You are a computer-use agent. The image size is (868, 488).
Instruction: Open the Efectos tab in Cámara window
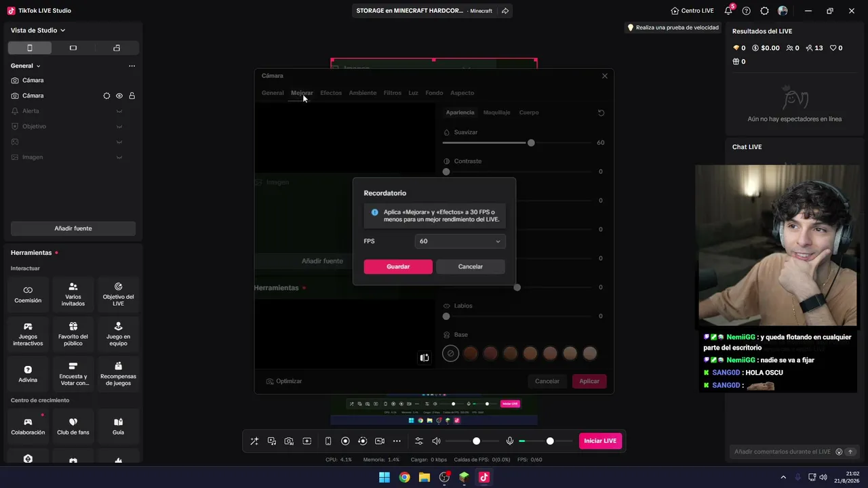point(331,93)
